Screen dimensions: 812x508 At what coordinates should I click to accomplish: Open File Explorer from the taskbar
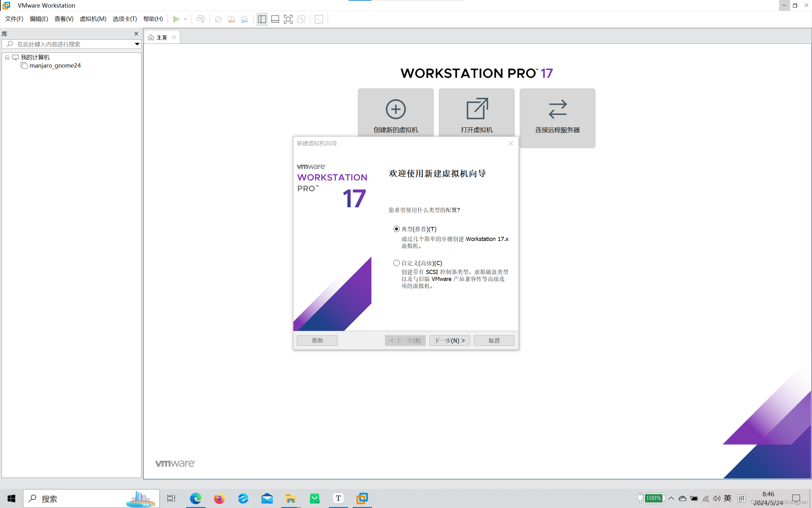[x=291, y=498]
